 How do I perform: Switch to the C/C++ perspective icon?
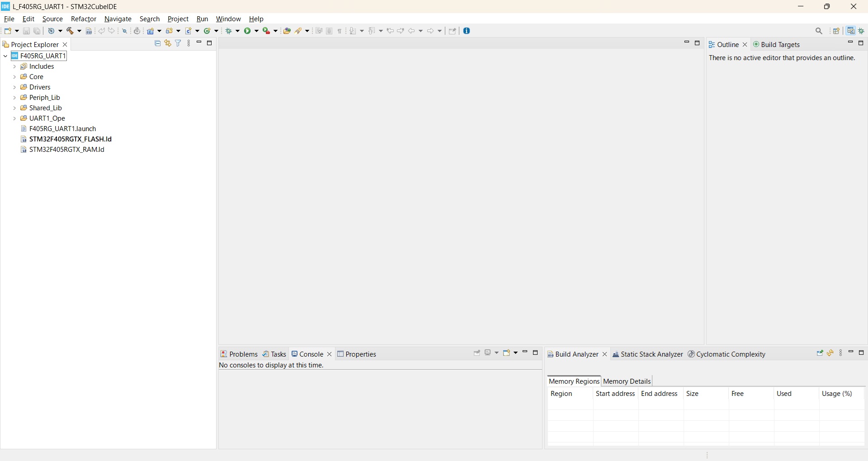pos(852,31)
